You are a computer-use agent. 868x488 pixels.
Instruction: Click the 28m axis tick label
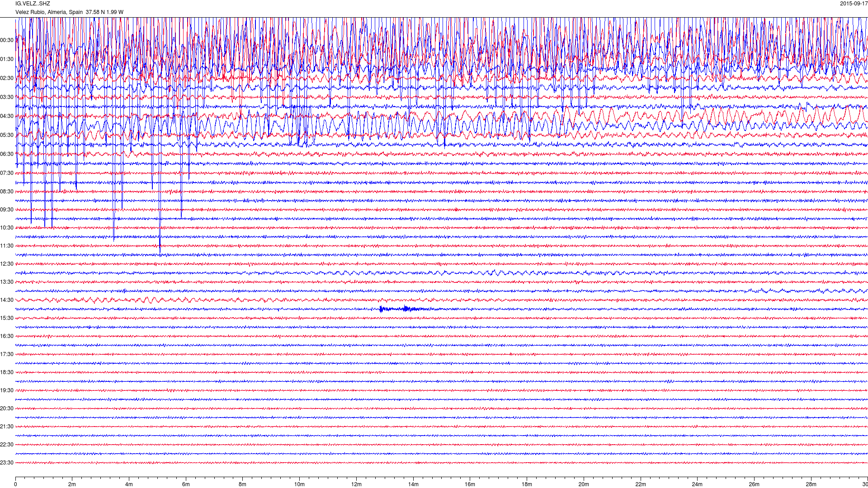(x=811, y=484)
